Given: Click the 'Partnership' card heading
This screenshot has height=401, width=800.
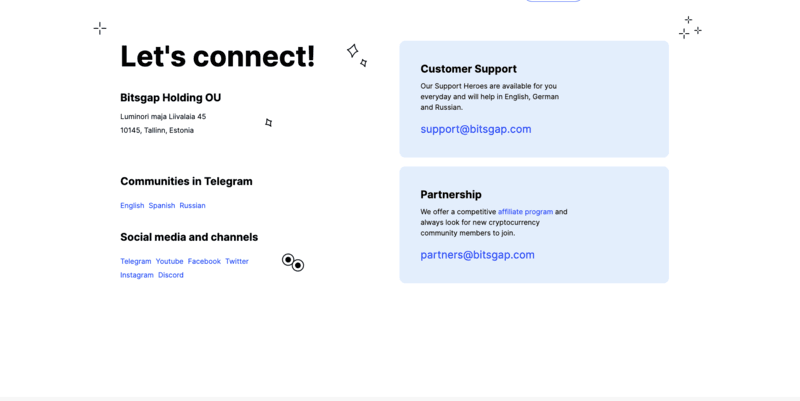Looking at the screenshot, I should (451, 194).
